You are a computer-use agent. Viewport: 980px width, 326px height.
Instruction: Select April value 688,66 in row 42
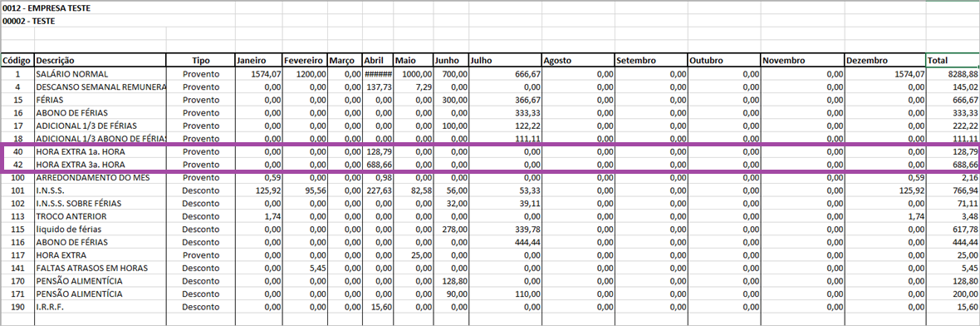(378, 165)
